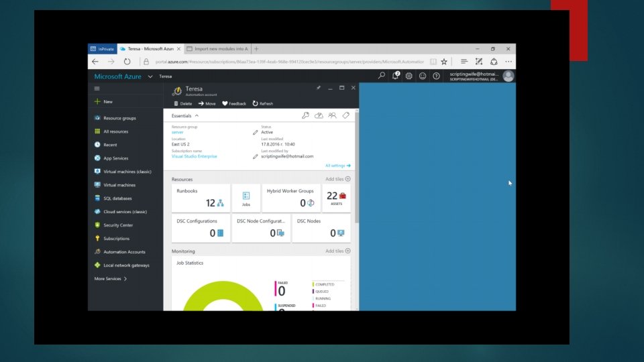Open Visual Studio Enterprise subscription link
644x362 pixels.
[195, 156]
